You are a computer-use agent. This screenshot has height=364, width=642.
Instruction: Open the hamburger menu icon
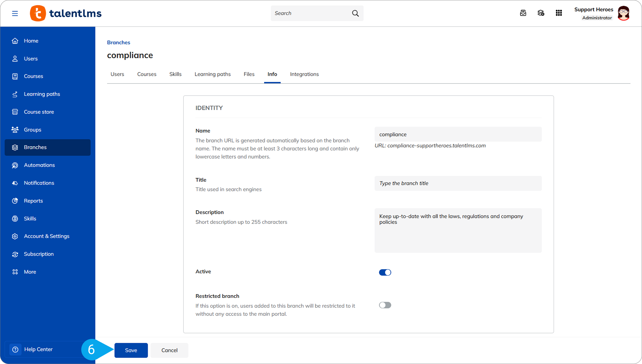coord(15,13)
